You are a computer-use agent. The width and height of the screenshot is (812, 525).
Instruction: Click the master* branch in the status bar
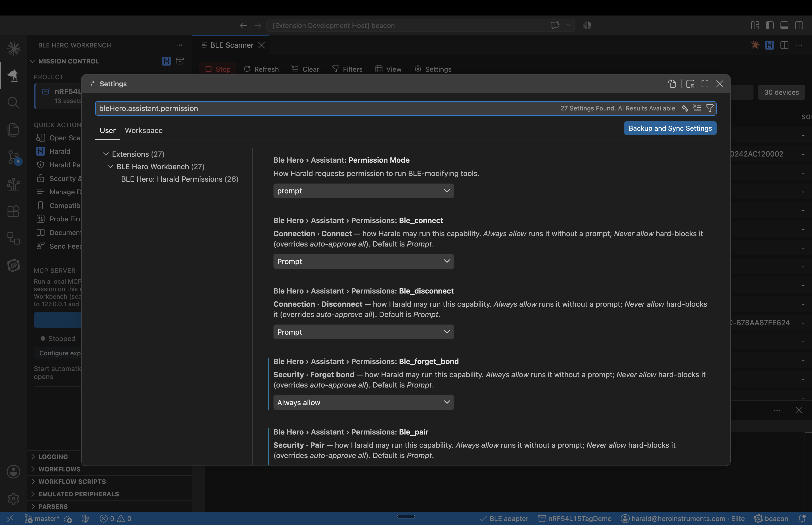[42, 519]
